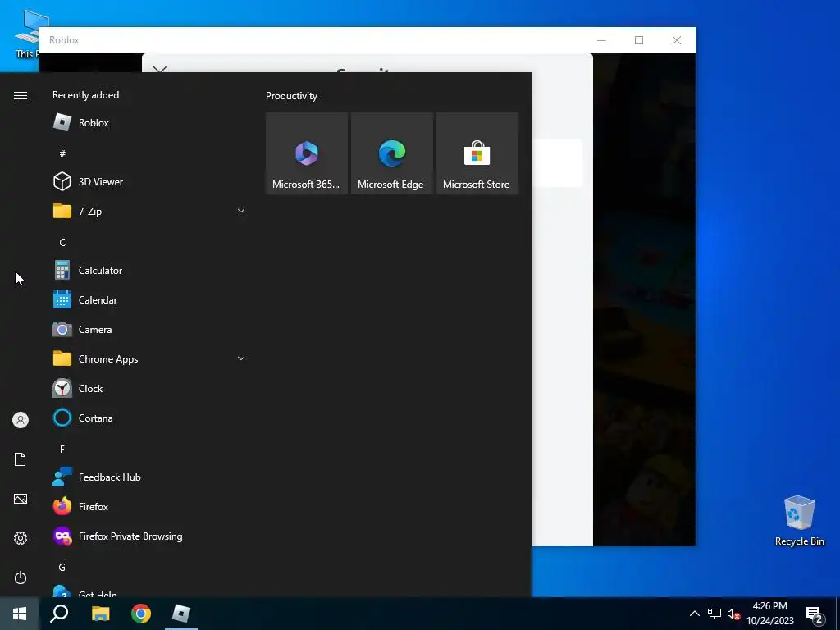
Task: Click the G section header
Action: click(x=62, y=567)
